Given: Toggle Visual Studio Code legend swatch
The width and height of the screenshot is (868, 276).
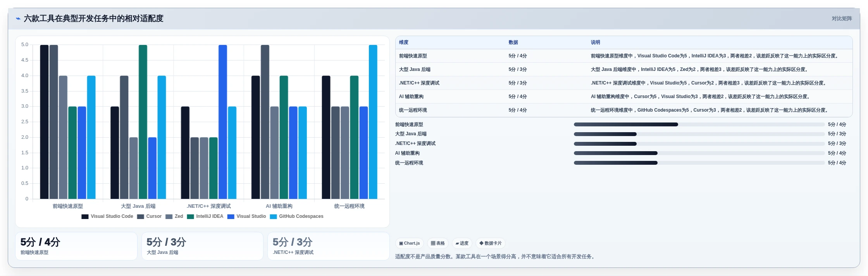Looking at the screenshot, I should 85,217.
